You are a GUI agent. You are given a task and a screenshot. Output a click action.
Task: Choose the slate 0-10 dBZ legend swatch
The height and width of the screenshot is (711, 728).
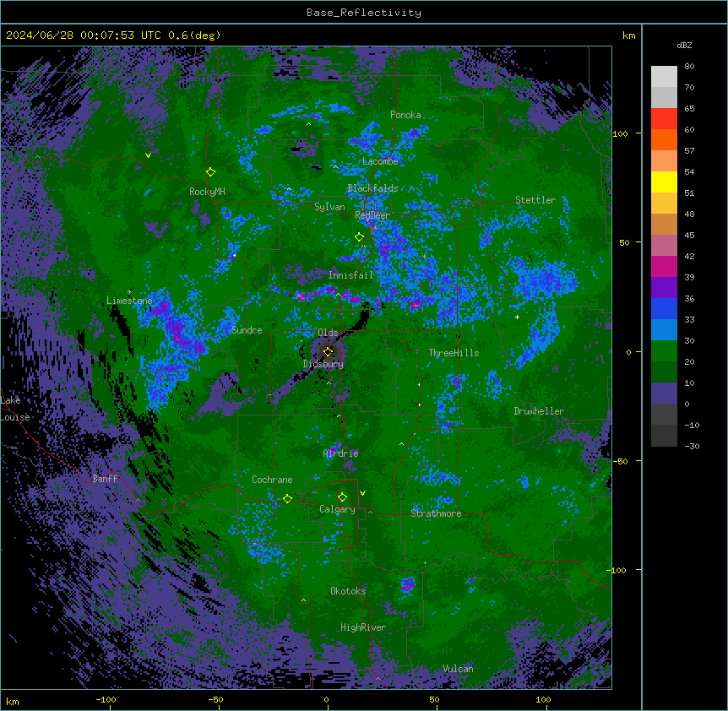tap(664, 393)
